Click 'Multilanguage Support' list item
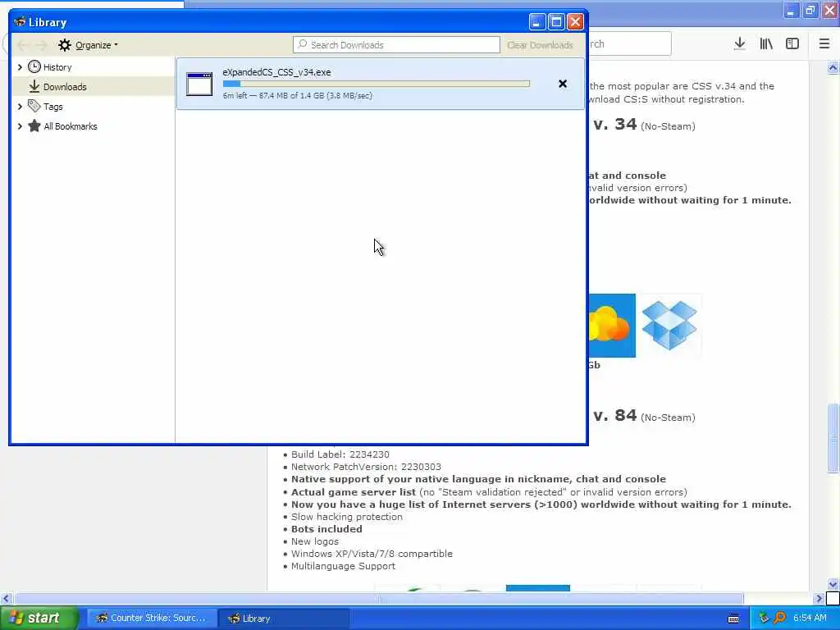 pos(344,566)
